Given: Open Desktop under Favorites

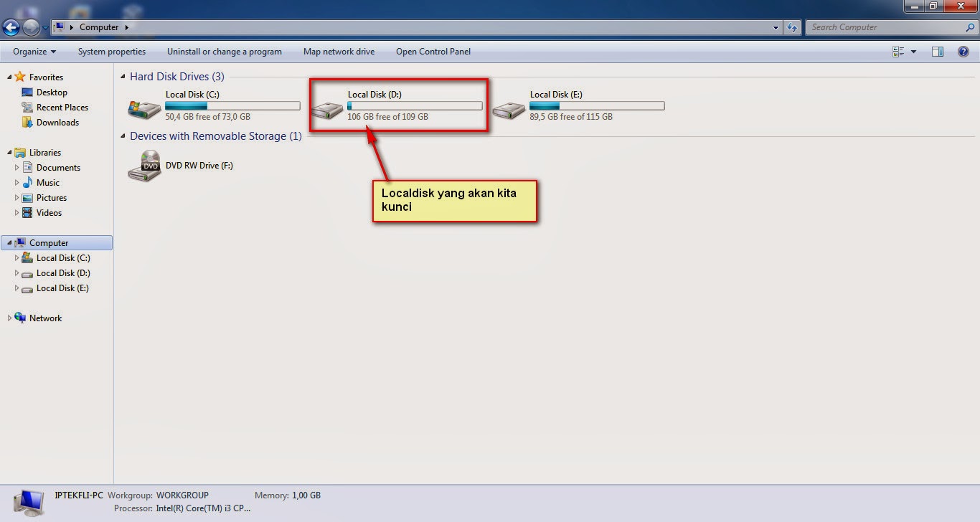Looking at the screenshot, I should [x=52, y=92].
